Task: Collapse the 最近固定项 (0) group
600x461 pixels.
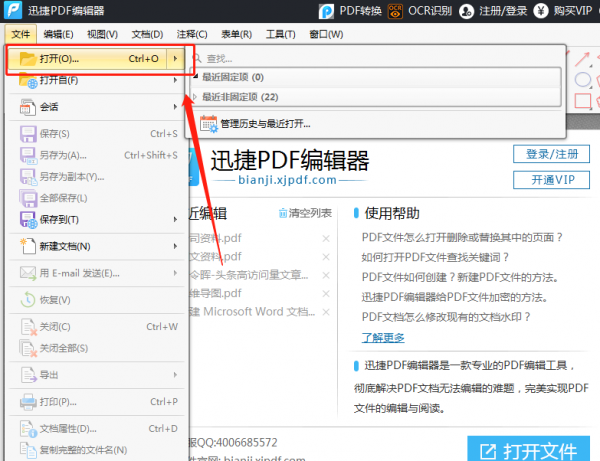Action: pyautogui.click(x=196, y=77)
